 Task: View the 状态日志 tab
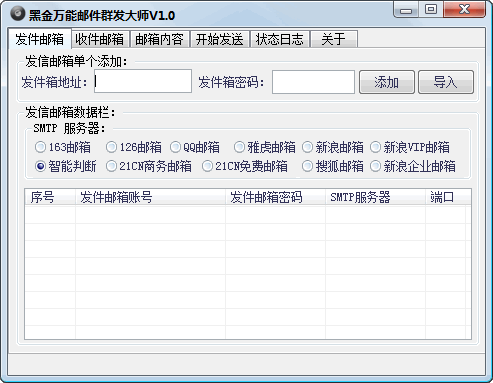(x=280, y=39)
